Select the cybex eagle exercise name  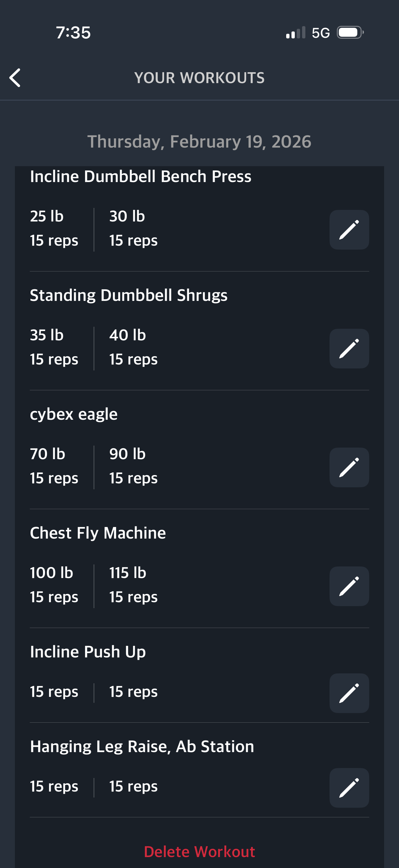click(74, 414)
